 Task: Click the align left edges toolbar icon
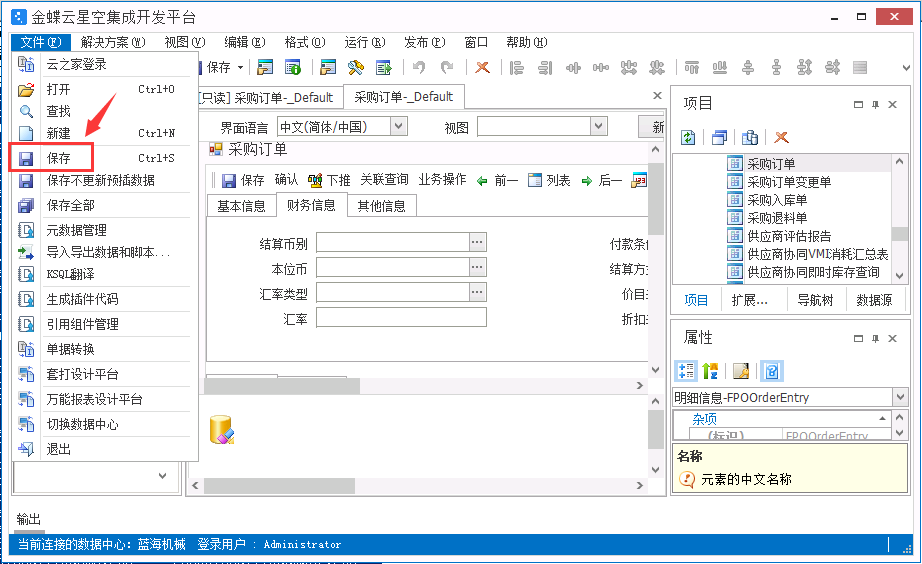tap(517, 68)
